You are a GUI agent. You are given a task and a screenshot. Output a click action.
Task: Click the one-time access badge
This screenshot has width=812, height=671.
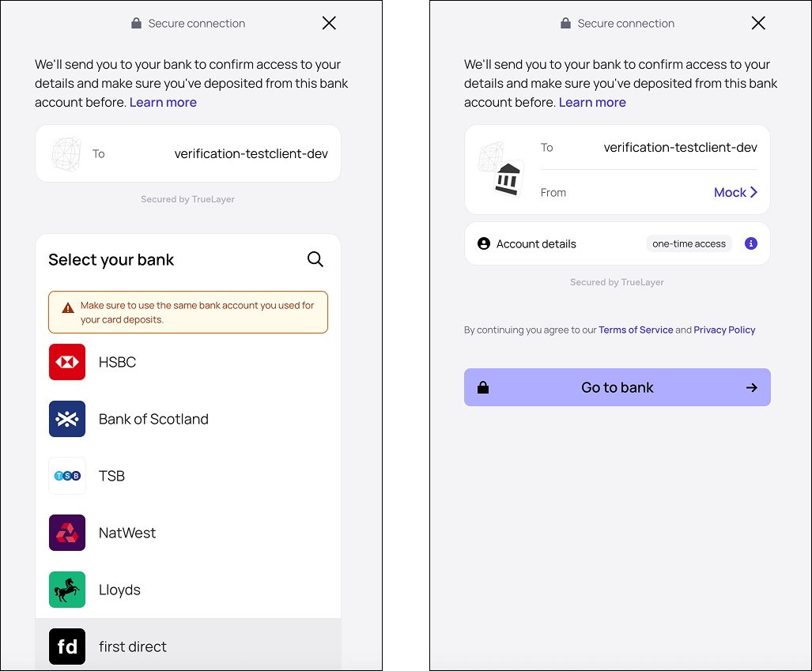[x=689, y=243]
